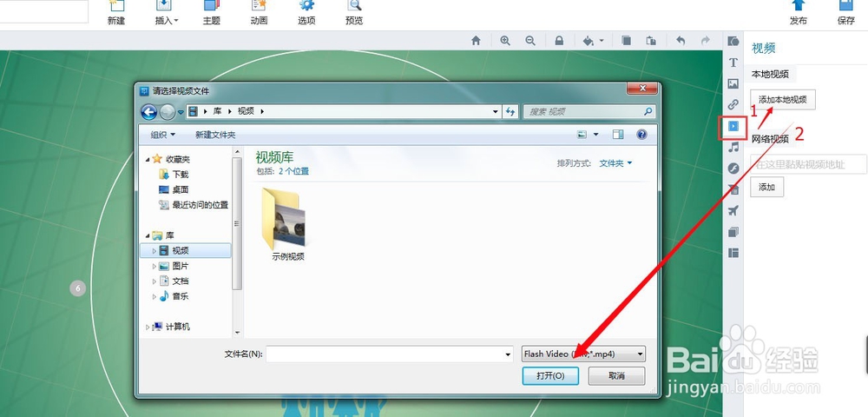The width and height of the screenshot is (868, 417).
Task: Select the layout template icon in sidebar
Action: click(x=733, y=253)
